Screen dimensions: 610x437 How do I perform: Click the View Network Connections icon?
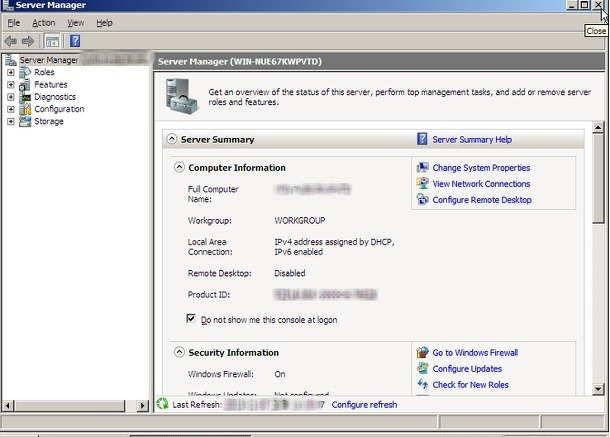422,184
